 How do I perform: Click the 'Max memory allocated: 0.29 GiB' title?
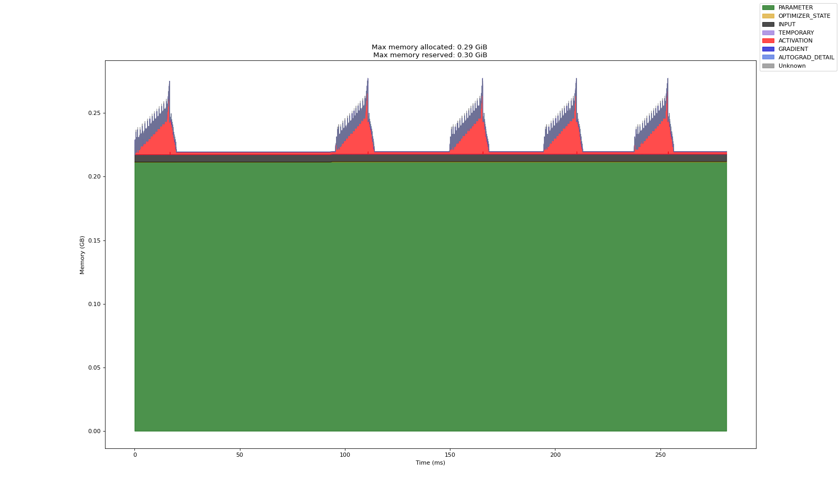429,47
